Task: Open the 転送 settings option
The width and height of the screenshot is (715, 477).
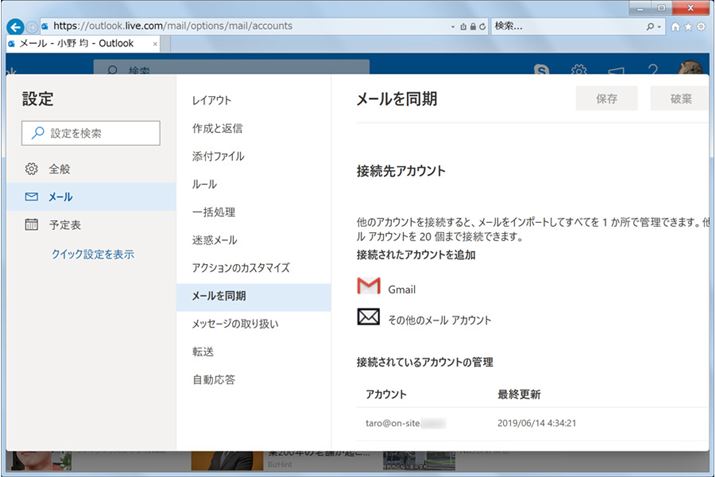Action: (203, 352)
